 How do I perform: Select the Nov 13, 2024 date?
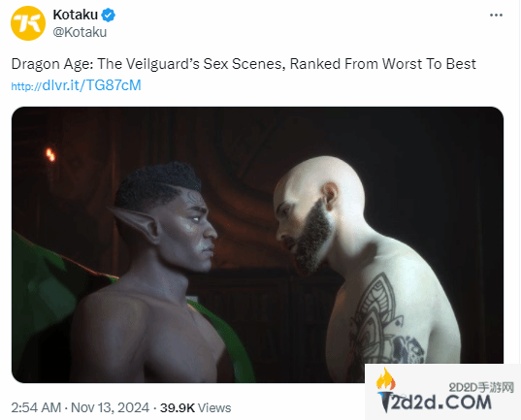tap(110, 407)
